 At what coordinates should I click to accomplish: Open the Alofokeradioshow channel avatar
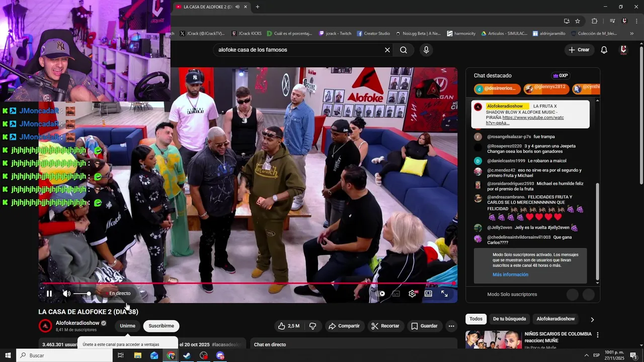pyautogui.click(x=45, y=326)
